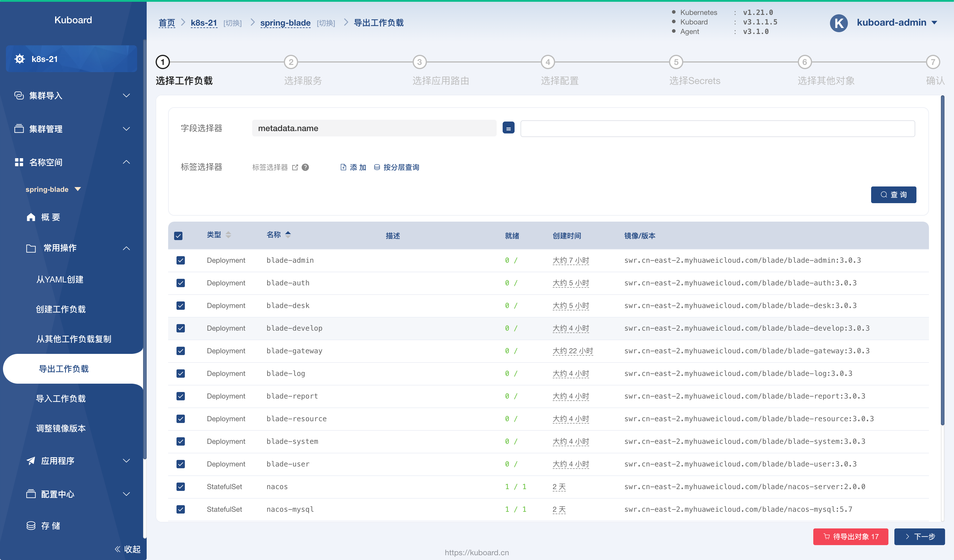The image size is (954, 560).
Task: Open the https://kuboard.cn footer link
Action: [x=477, y=553]
